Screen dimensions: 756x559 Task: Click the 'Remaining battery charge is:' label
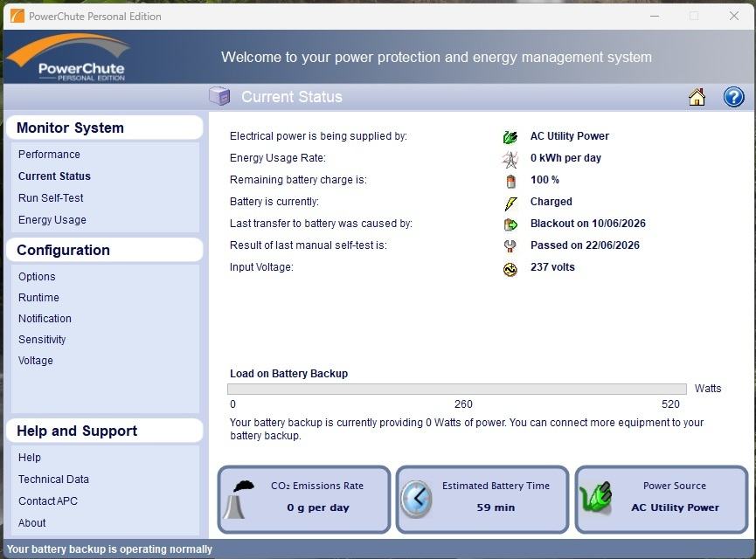point(298,180)
